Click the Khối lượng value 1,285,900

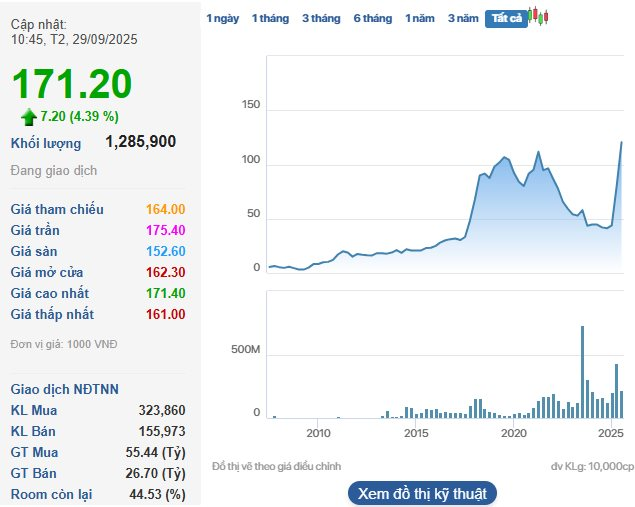pos(140,142)
